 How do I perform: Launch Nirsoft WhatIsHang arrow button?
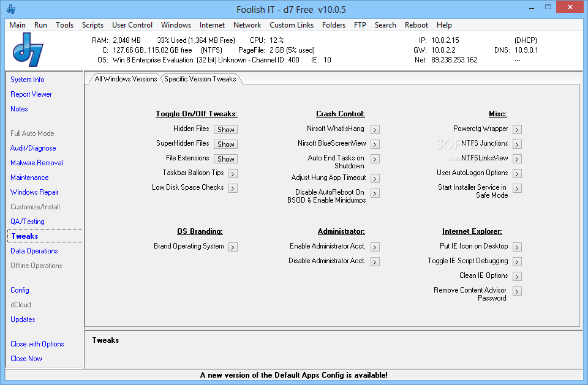point(375,130)
